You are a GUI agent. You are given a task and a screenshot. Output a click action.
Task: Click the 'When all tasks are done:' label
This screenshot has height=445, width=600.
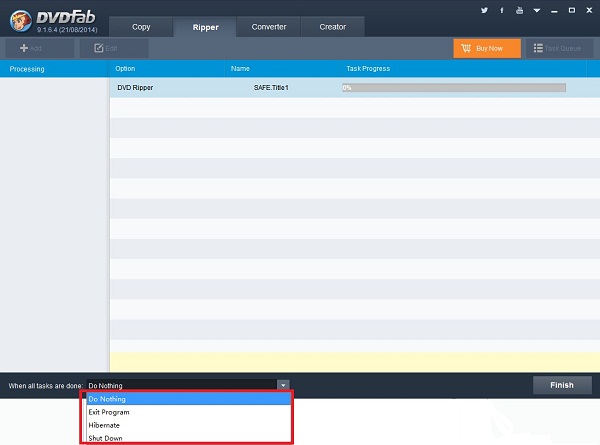(x=46, y=386)
